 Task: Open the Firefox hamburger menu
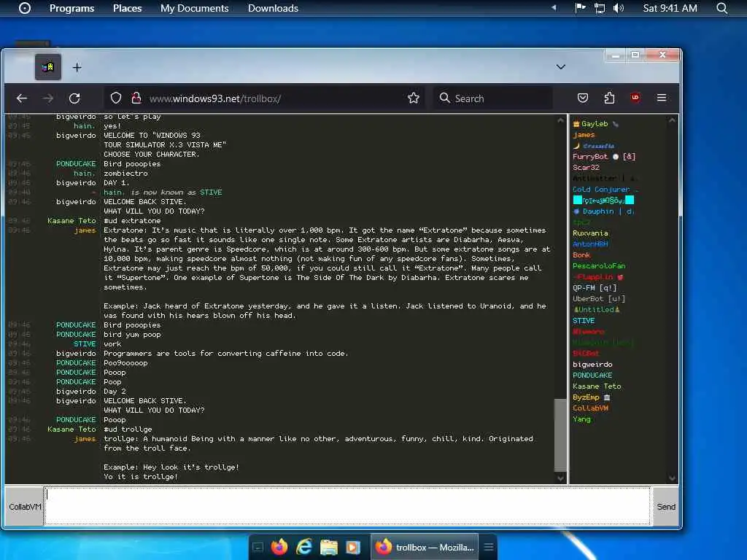click(x=661, y=98)
